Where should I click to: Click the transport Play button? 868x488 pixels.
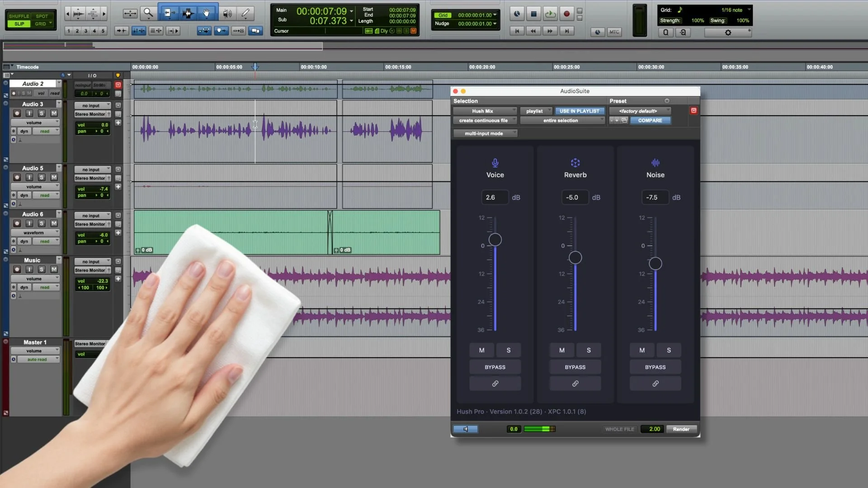coord(550,14)
